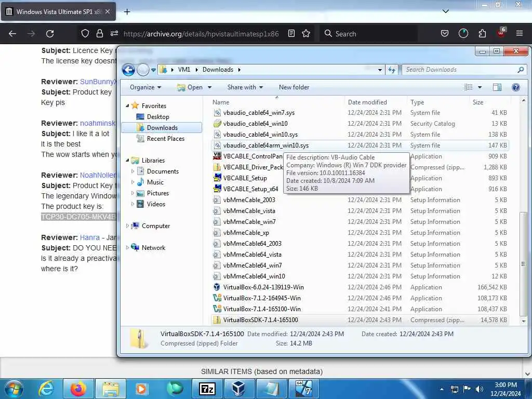Open 7-Zip from taskbar
Image resolution: width=532 pixels, height=399 pixels.
pyautogui.click(x=207, y=389)
